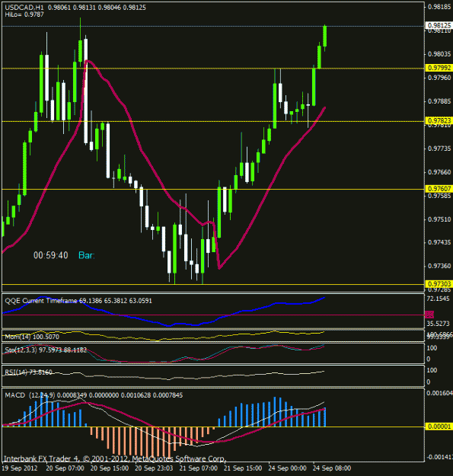This screenshot has height=476, width=453.
Task: Click the QQE scale value 35.5273
Action: click(x=438, y=324)
